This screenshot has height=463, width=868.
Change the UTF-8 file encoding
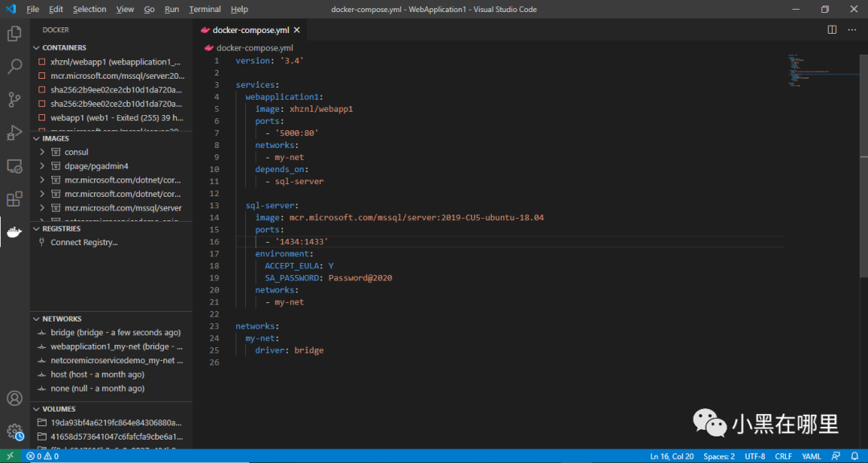[755, 457]
